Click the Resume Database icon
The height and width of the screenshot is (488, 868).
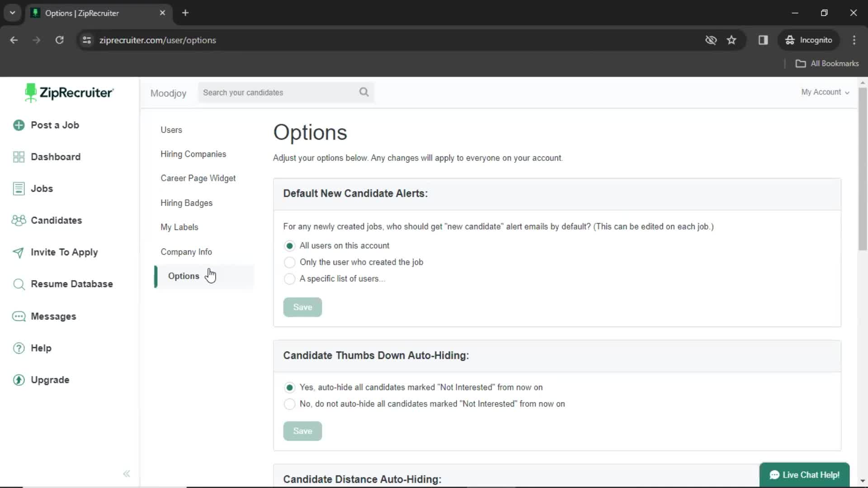pos(19,284)
